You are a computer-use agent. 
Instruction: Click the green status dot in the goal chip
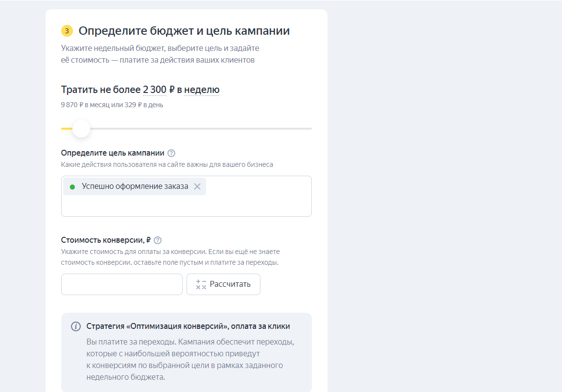(72, 186)
